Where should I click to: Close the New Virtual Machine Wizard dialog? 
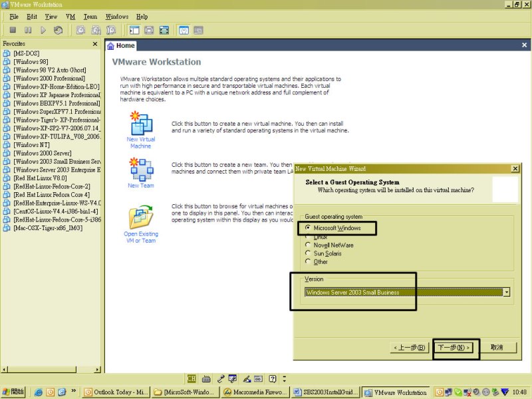click(515, 169)
